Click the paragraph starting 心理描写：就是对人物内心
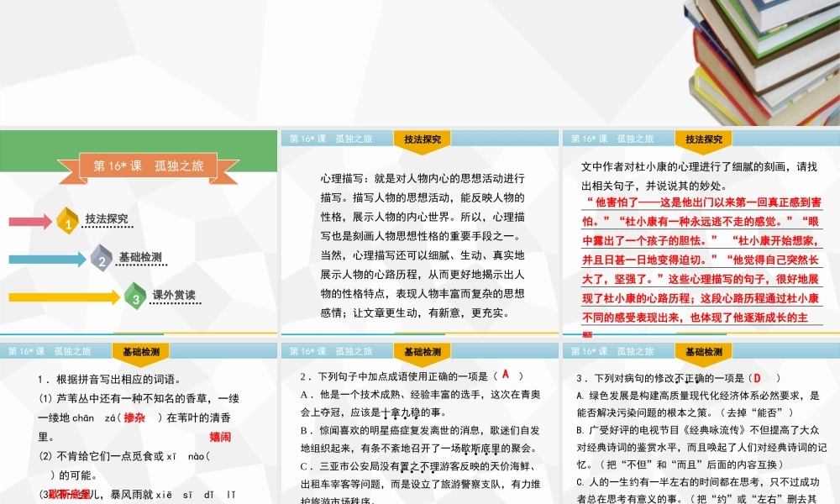This screenshot has width=840, height=504. click(423, 246)
